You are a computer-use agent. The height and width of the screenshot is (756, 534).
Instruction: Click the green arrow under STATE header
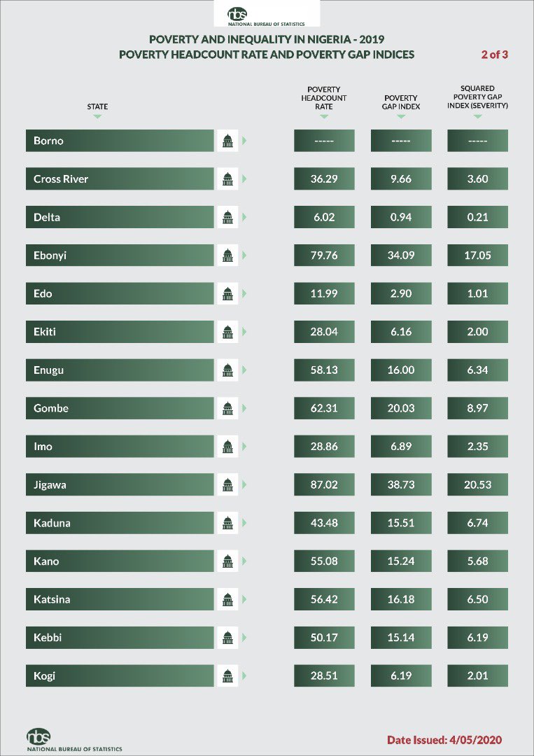(97, 117)
